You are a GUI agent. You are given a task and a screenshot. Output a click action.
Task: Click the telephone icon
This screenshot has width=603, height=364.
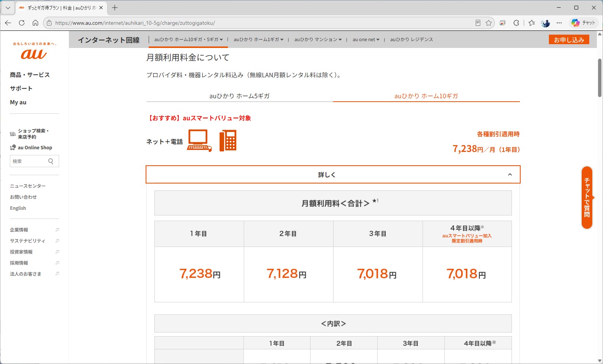[228, 140]
